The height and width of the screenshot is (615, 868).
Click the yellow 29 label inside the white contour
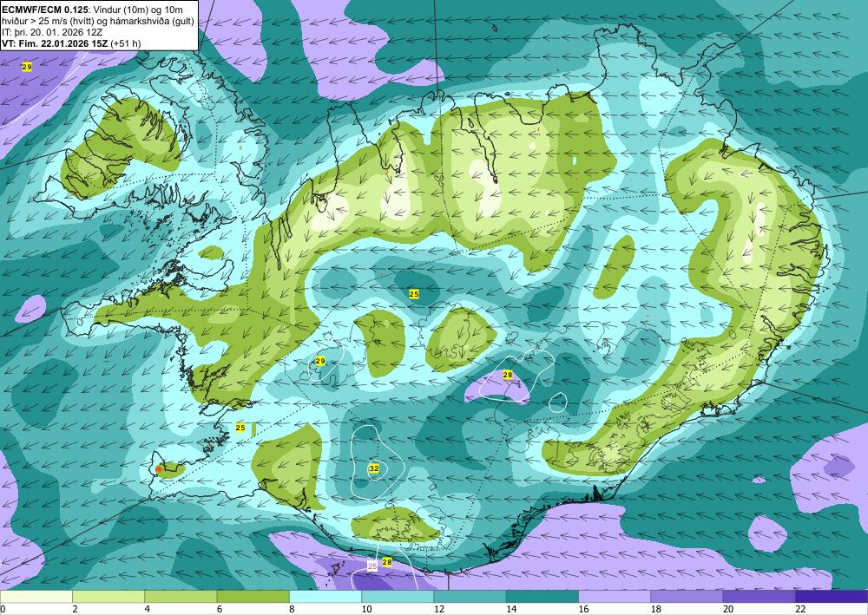(x=320, y=361)
